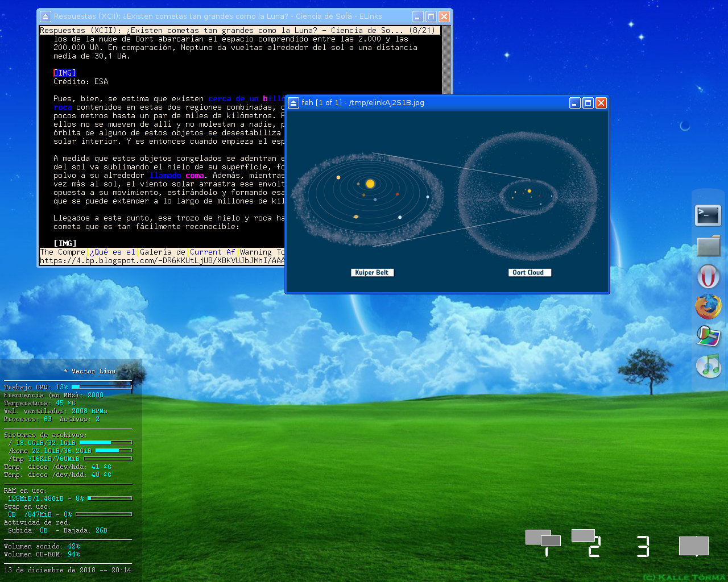Image resolution: width=728 pixels, height=582 pixels.
Task: Click the /tmp filesystem usage bar
Action: (107, 459)
